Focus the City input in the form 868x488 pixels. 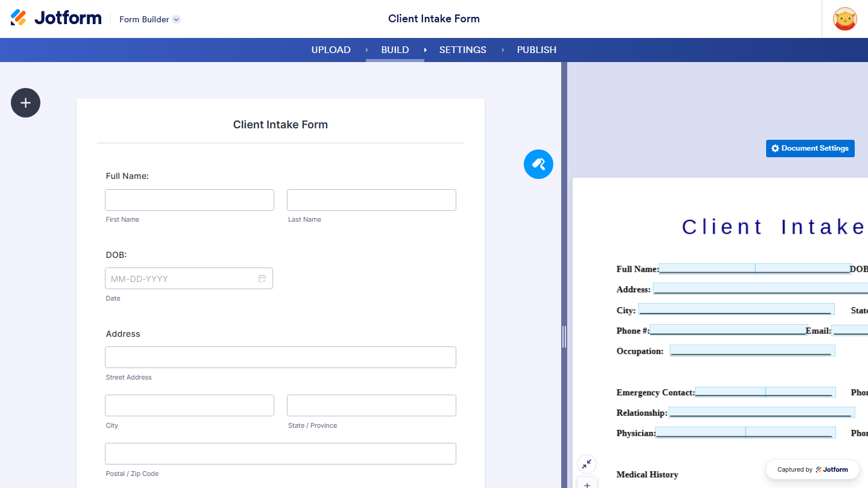tap(189, 405)
